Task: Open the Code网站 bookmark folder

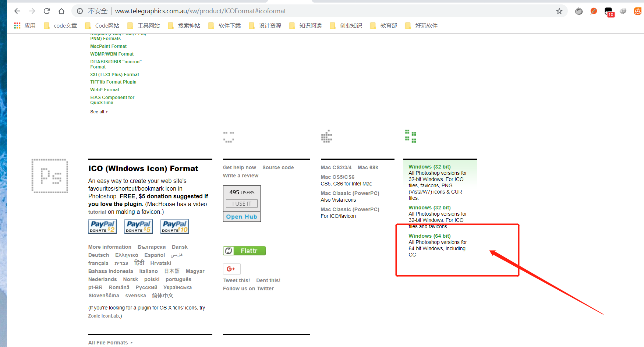Action: pyautogui.click(x=102, y=25)
